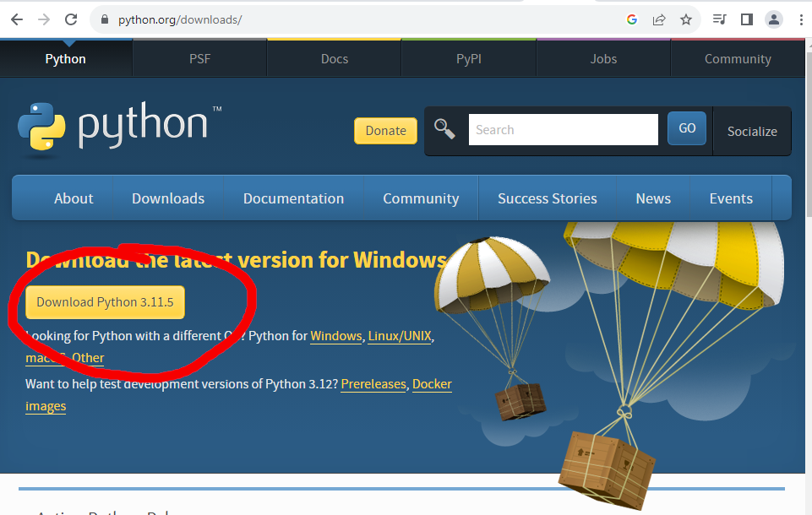Open the profile avatar menu

pos(774,19)
